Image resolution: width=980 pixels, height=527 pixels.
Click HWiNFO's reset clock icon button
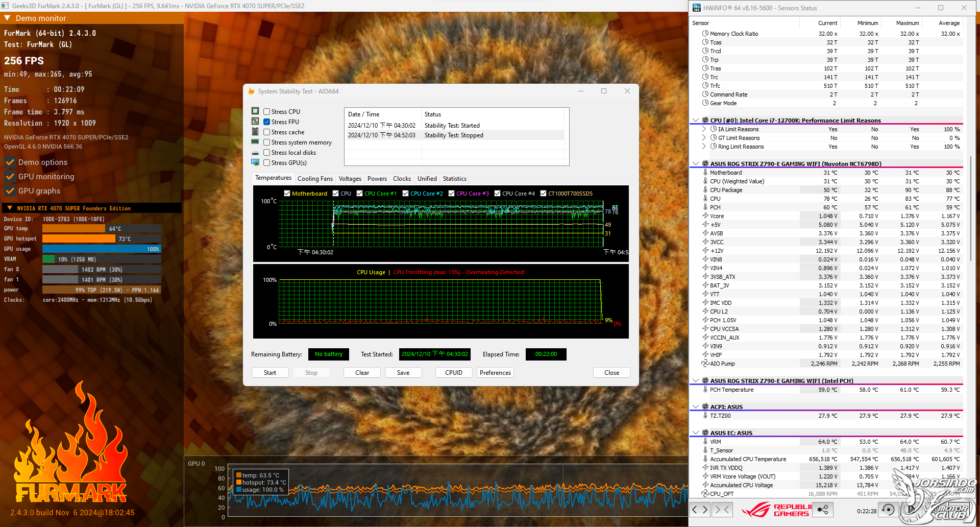pyautogui.click(x=889, y=510)
